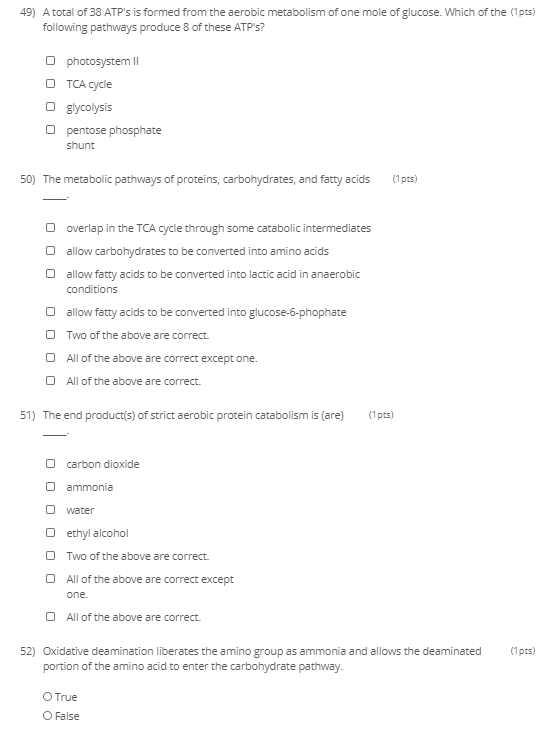The image size is (556, 735).
Task: Tick question 51 'All of the above are correct'
Action: (x=50, y=616)
